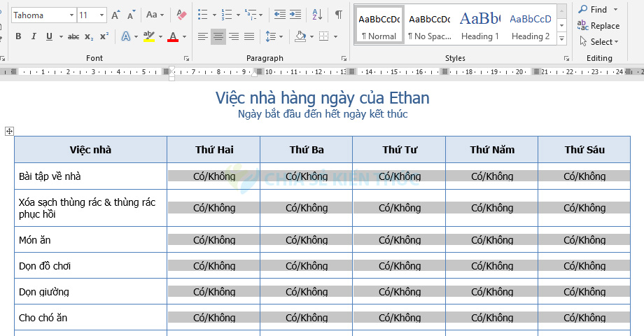Click the 'Thứ Hai' column header

point(214,150)
